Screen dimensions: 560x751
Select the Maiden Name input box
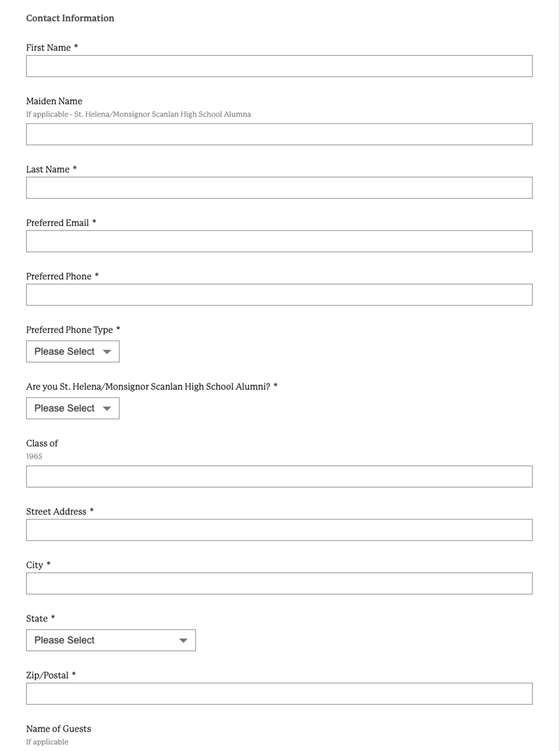click(x=279, y=133)
